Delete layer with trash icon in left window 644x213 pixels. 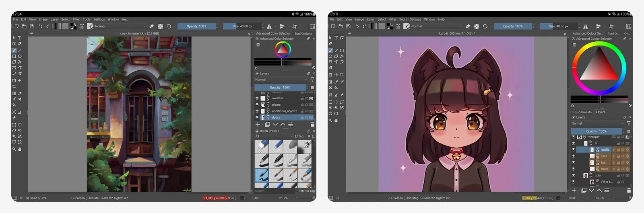[x=312, y=125]
